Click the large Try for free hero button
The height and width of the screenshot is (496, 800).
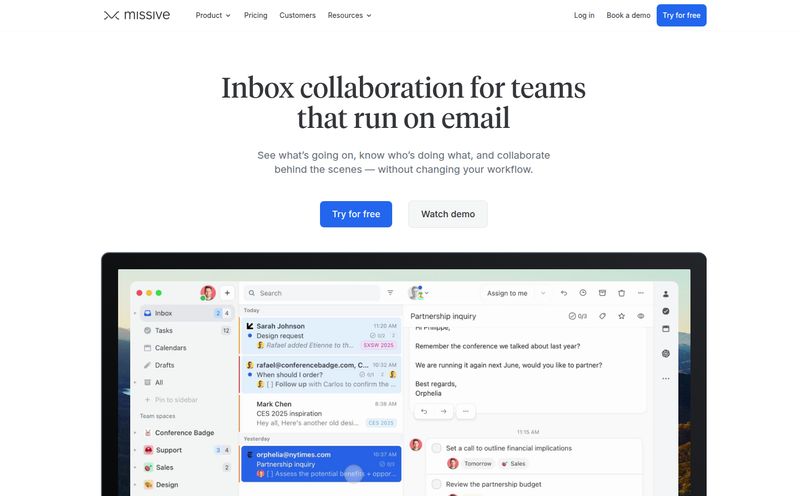pos(356,214)
